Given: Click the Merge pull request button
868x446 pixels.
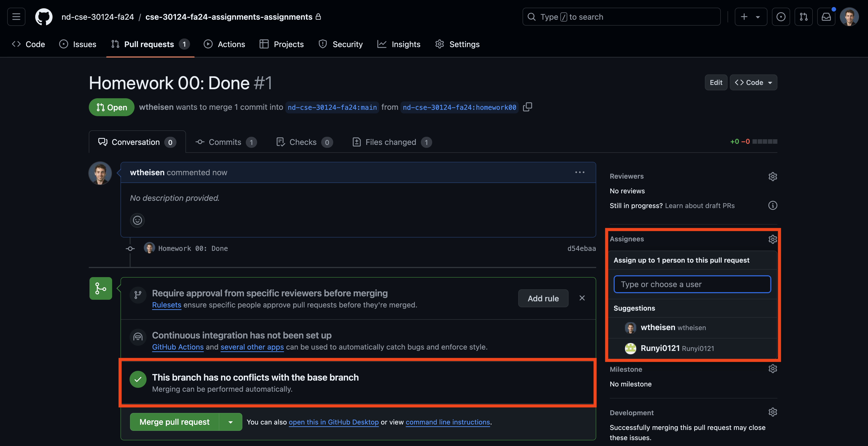Looking at the screenshot, I should click(x=174, y=422).
